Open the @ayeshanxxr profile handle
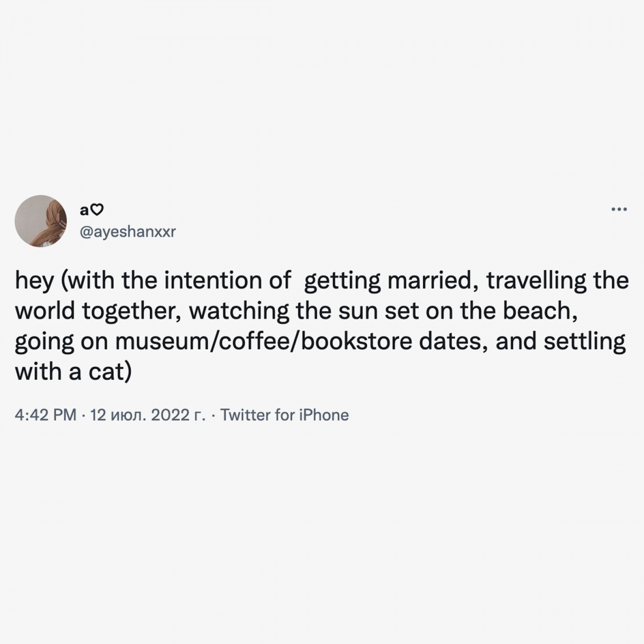The width and height of the screenshot is (644, 644). point(128,232)
